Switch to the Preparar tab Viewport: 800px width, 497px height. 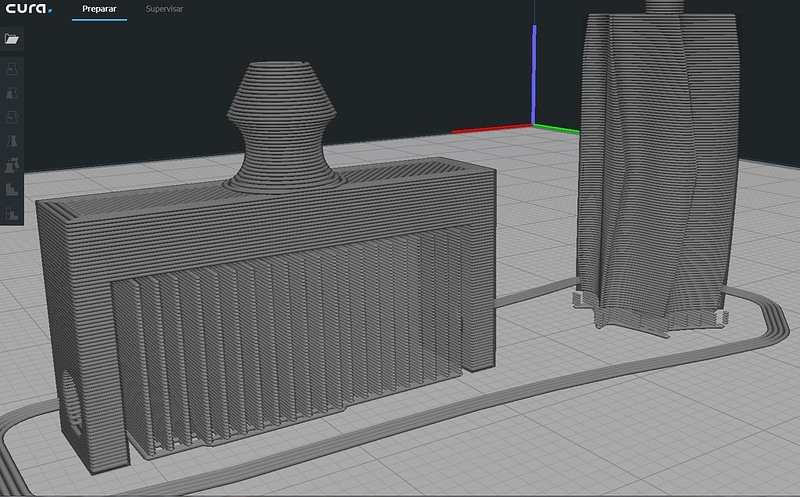point(99,9)
